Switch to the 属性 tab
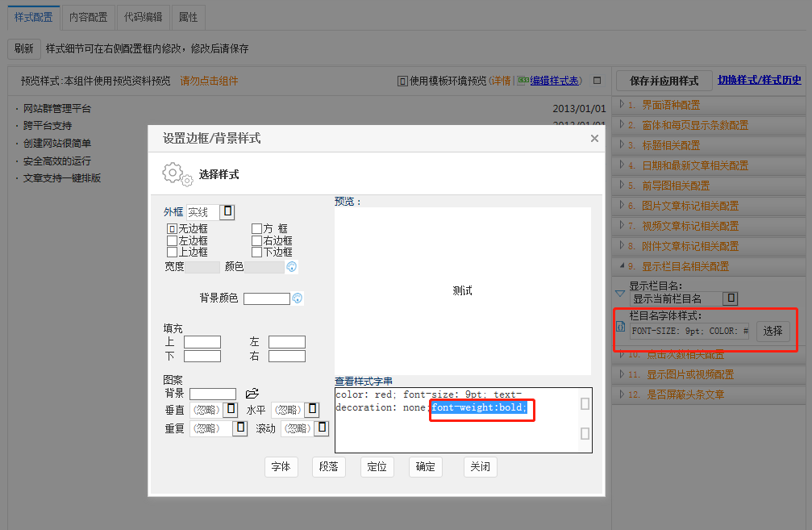 pyautogui.click(x=188, y=17)
